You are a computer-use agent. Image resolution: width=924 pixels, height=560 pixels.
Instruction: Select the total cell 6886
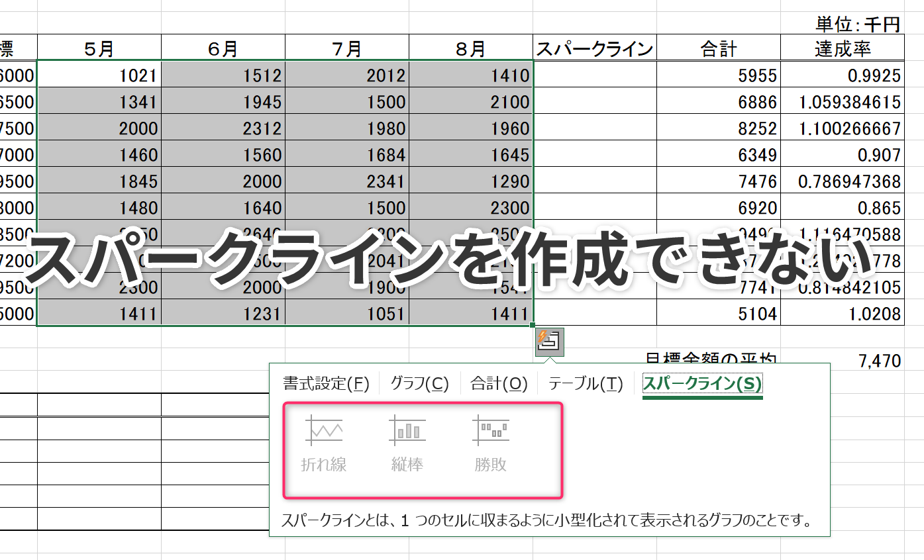click(719, 101)
